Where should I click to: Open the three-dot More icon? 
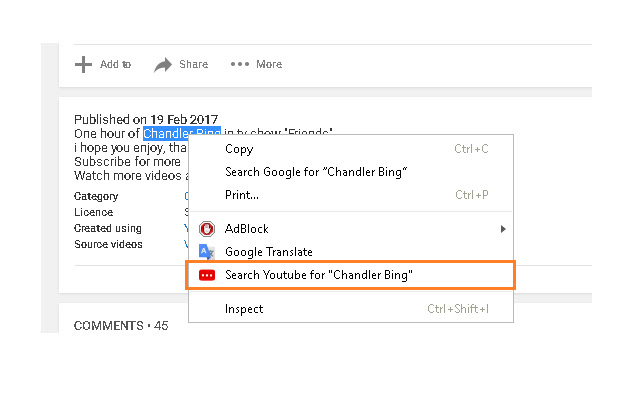click(240, 64)
